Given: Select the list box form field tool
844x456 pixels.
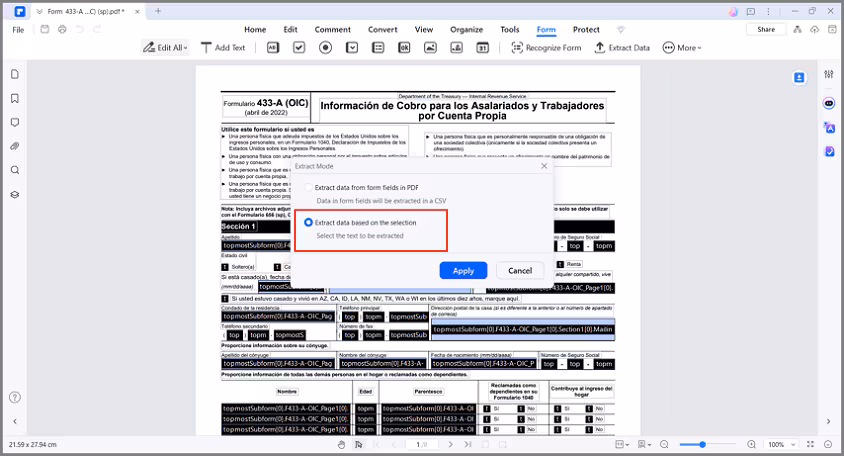Looking at the screenshot, I should [x=378, y=48].
